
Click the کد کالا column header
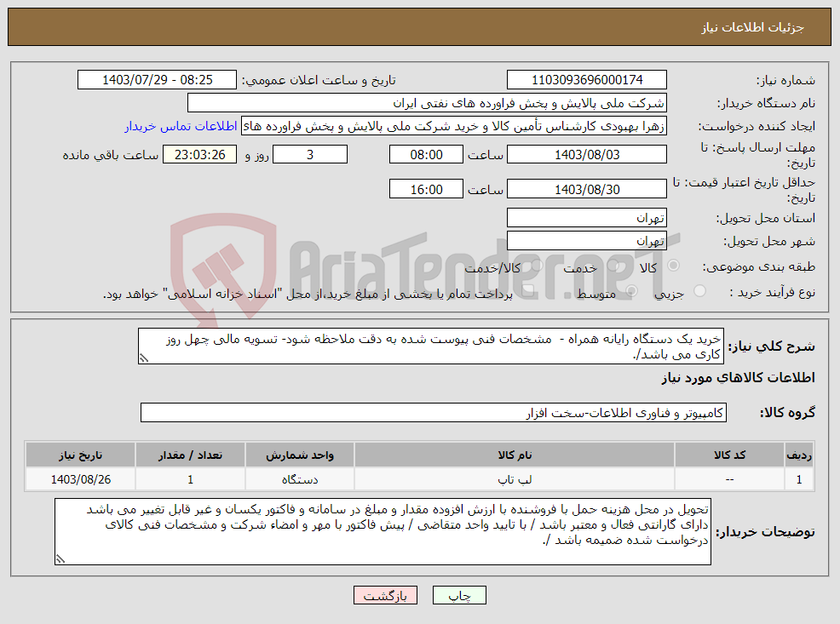coord(729,455)
